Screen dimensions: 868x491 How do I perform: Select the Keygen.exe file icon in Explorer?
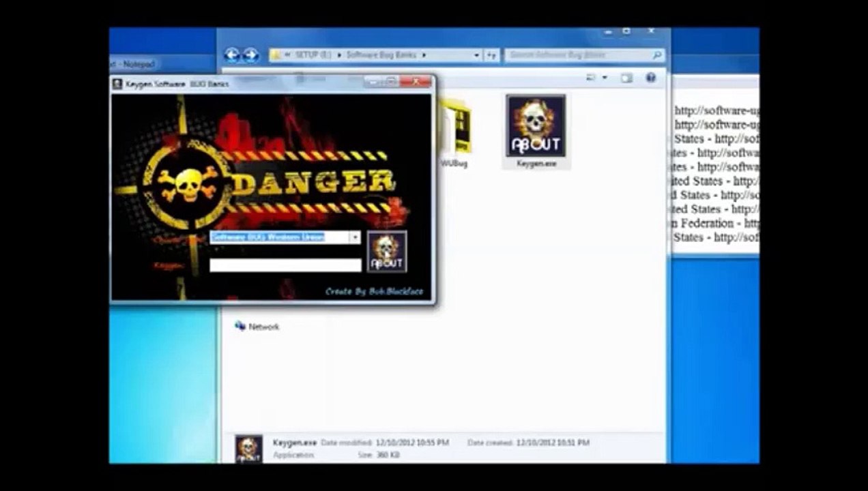(536, 132)
